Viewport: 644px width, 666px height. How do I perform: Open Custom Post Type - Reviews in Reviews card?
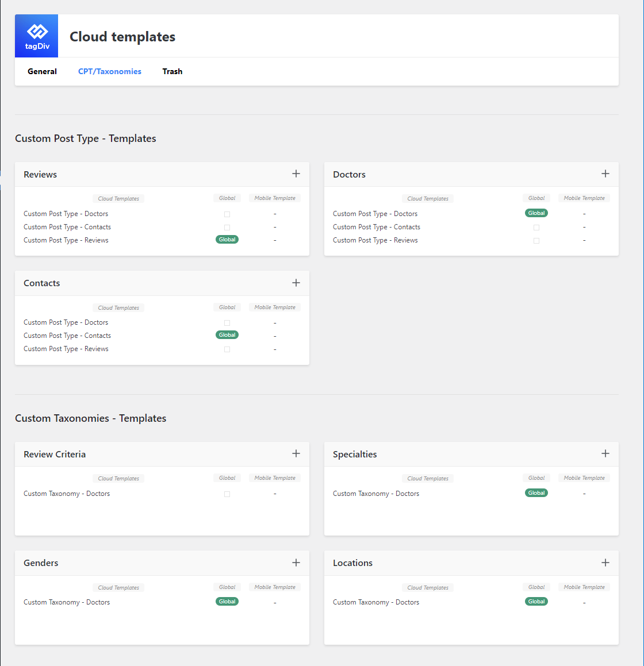66,240
